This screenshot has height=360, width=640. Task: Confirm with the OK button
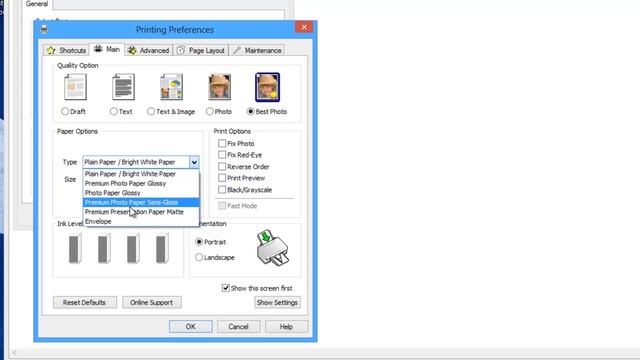click(191, 327)
